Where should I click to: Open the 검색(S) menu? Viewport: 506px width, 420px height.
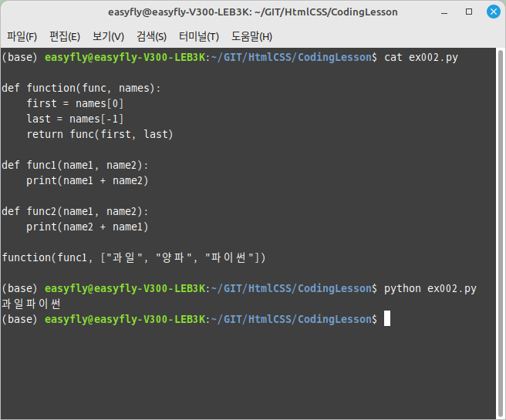tap(151, 36)
